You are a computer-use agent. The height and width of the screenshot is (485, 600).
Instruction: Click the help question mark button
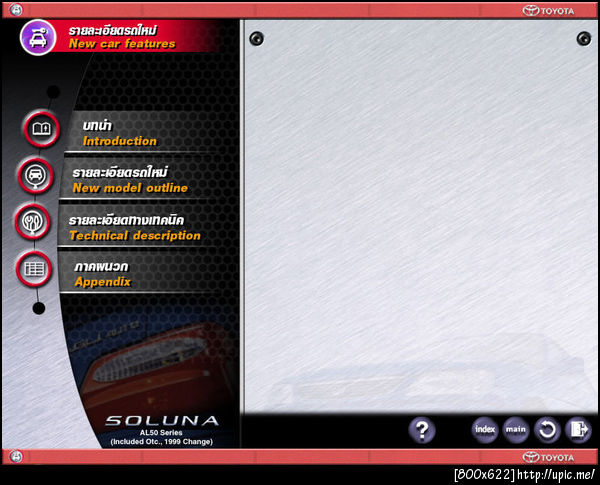(421, 430)
